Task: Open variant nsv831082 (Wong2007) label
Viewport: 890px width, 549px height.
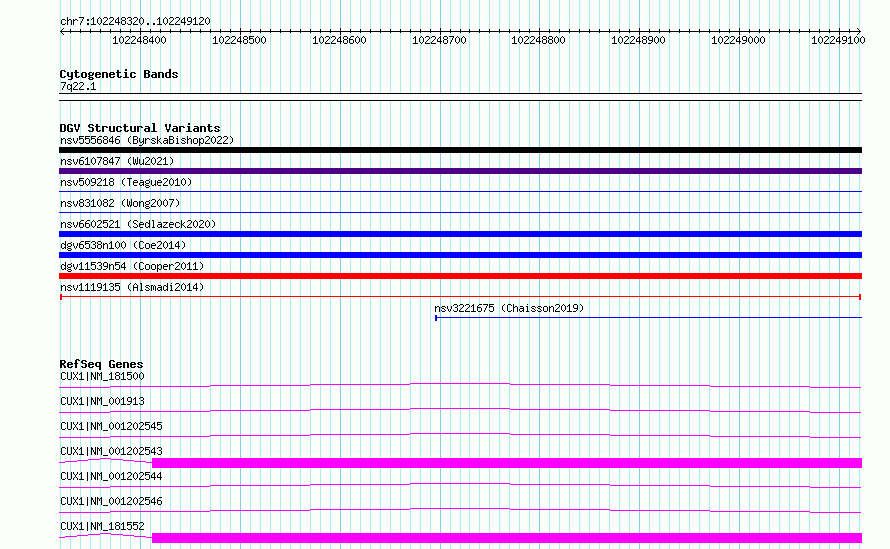Action: (x=120, y=203)
